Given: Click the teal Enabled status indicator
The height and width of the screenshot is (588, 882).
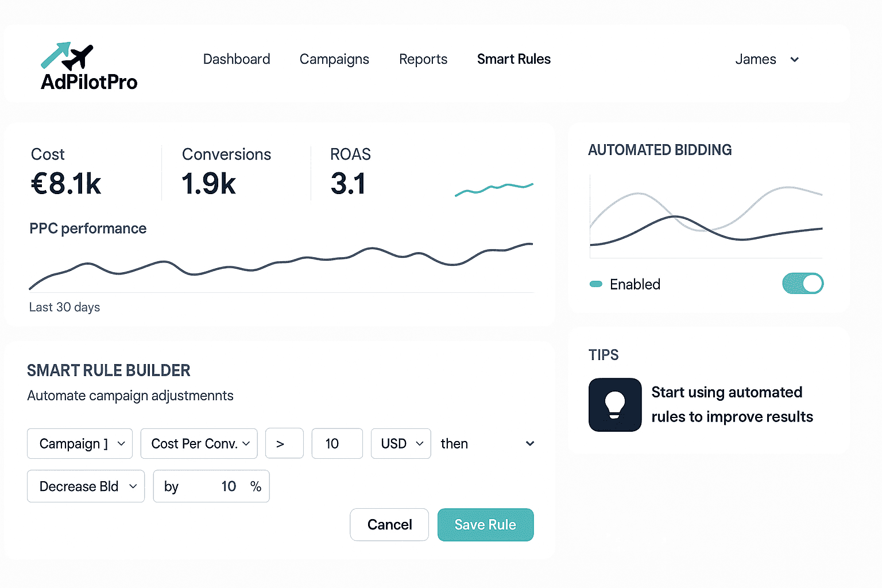Looking at the screenshot, I should click(596, 284).
